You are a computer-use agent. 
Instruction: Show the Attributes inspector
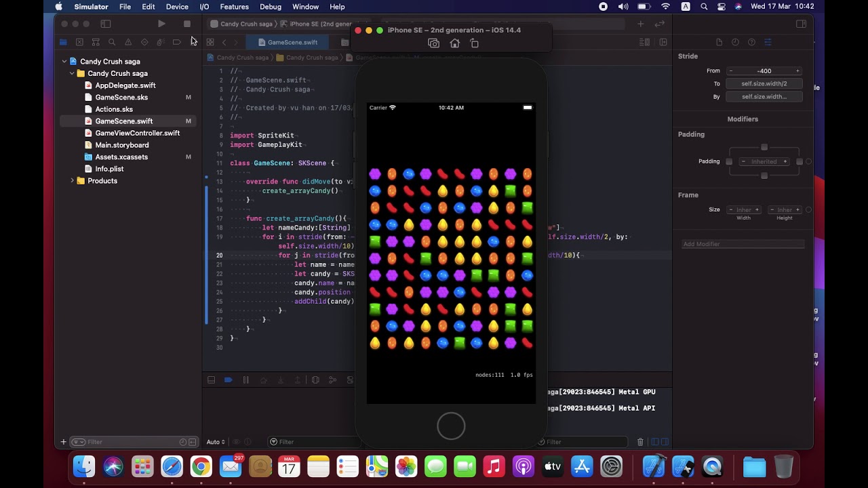tap(768, 42)
